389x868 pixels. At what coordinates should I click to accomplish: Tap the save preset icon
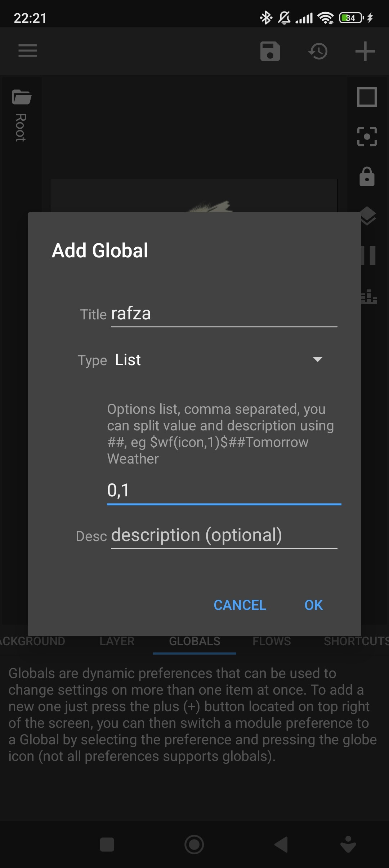(270, 51)
